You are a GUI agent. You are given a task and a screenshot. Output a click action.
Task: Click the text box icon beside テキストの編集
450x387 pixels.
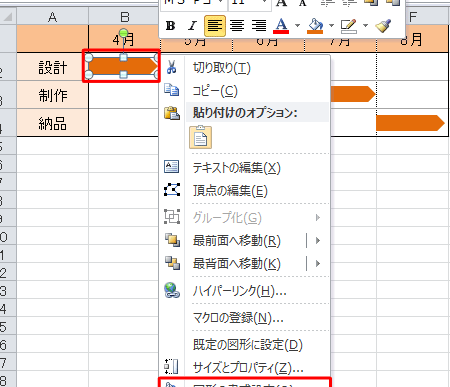coord(172,166)
